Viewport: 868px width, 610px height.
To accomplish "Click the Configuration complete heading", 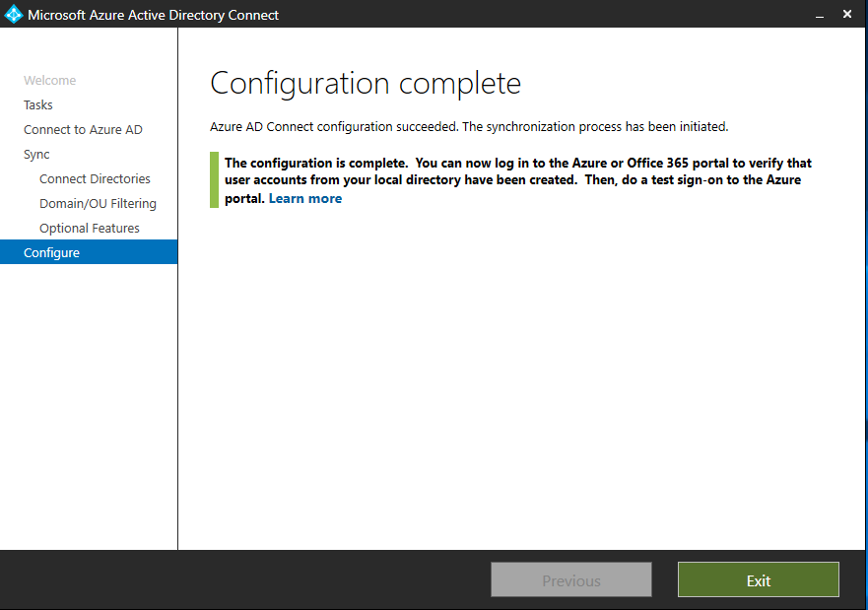I will [x=366, y=84].
